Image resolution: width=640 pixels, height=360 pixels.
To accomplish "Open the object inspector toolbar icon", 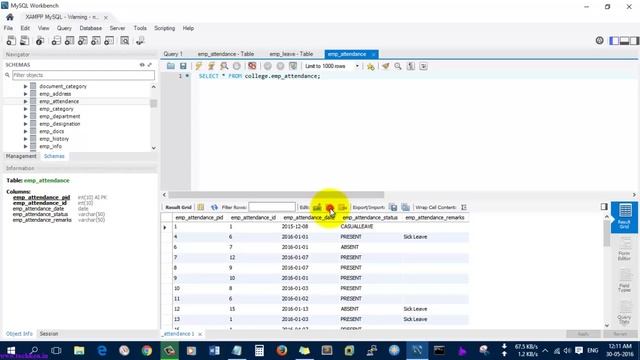I will (x=40, y=40).
